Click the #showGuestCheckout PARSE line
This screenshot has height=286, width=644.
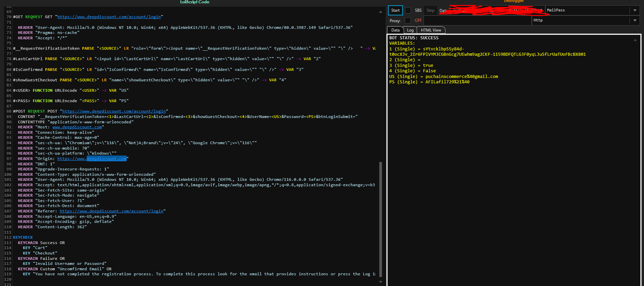click(149, 80)
